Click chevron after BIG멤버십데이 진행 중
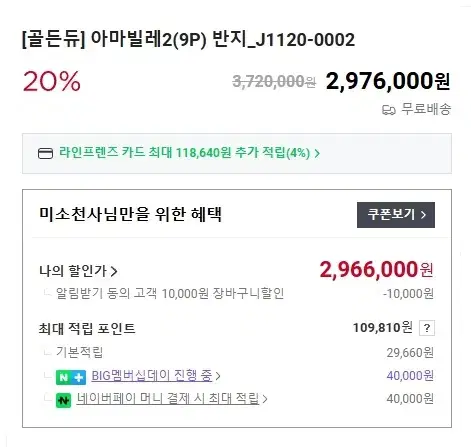This screenshot has width=471, height=447. point(218,376)
